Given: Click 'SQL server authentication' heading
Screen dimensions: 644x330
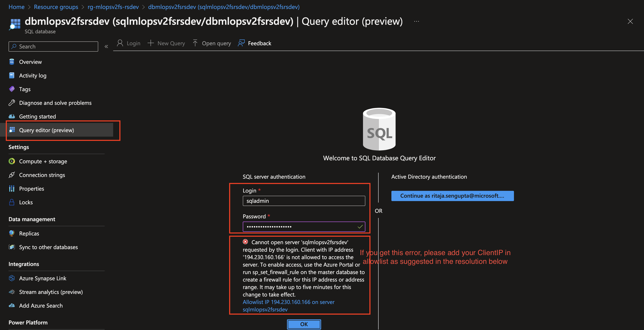Looking at the screenshot, I should click(274, 177).
